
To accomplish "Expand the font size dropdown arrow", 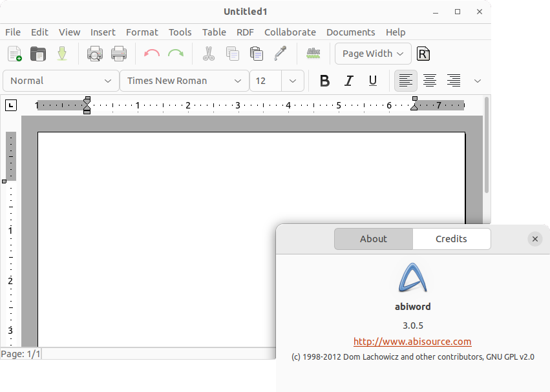I will (293, 81).
